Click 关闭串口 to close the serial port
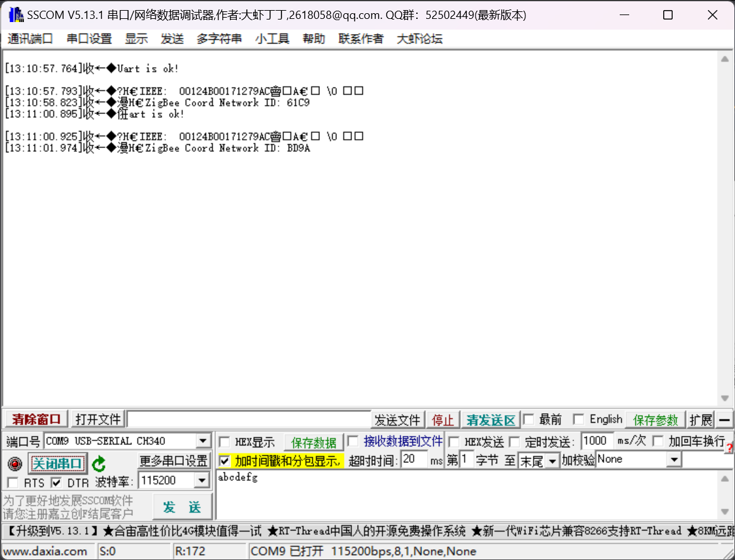Image resolution: width=735 pixels, height=560 pixels. [x=57, y=462]
